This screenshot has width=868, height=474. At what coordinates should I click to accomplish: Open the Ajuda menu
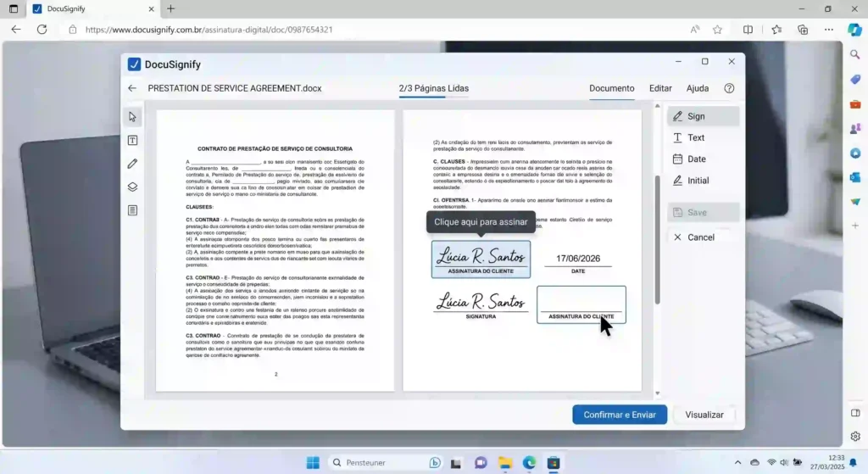pos(698,88)
